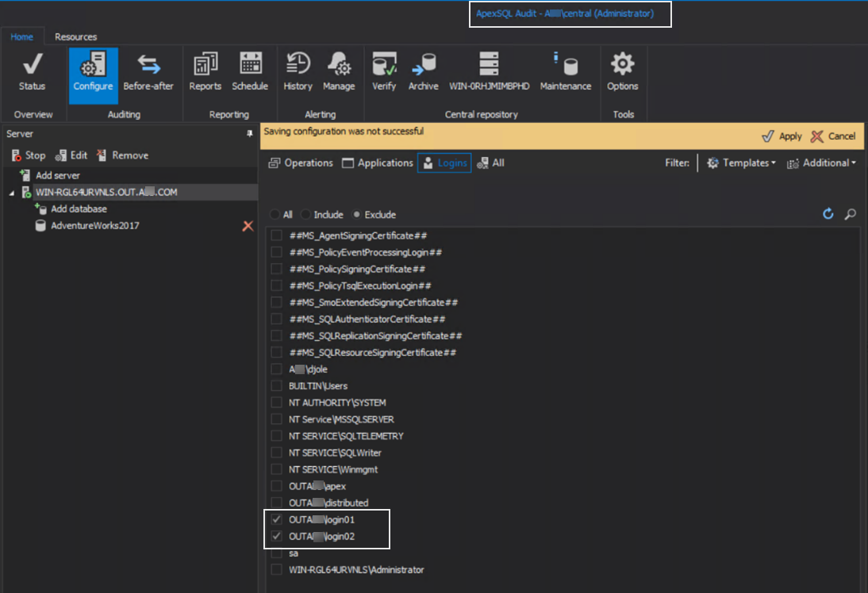Check the NT Service\MSSQLSERVER login
Image resolution: width=868 pixels, height=593 pixels.
click(x=276, y=419)
